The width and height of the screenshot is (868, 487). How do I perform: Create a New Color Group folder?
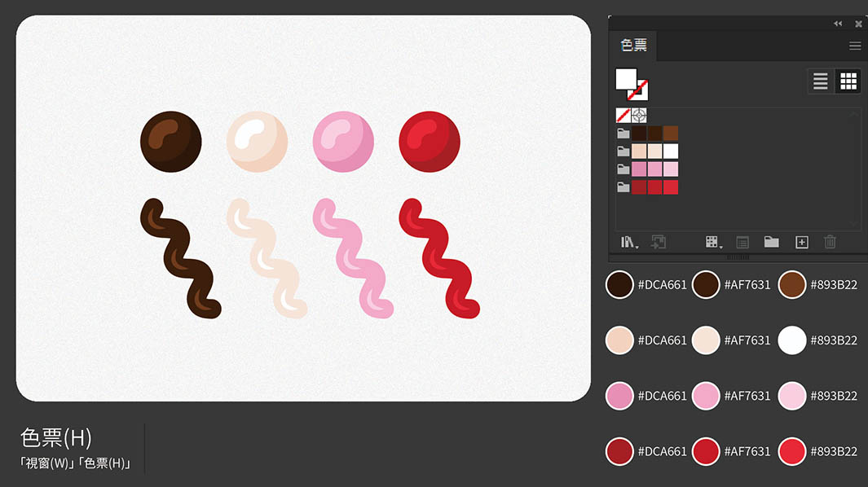point(772,242)
